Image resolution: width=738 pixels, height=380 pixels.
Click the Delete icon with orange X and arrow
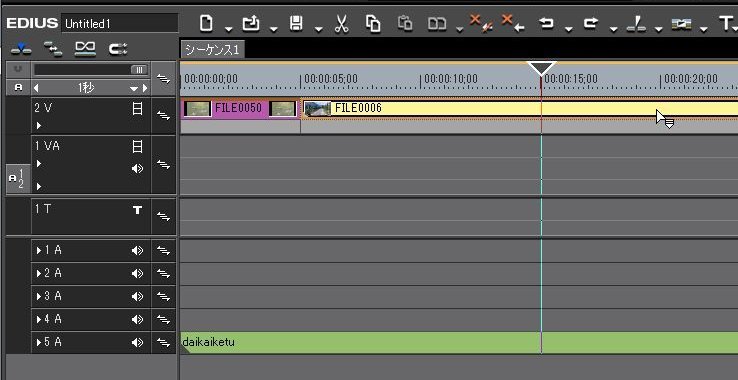(513, 23)
